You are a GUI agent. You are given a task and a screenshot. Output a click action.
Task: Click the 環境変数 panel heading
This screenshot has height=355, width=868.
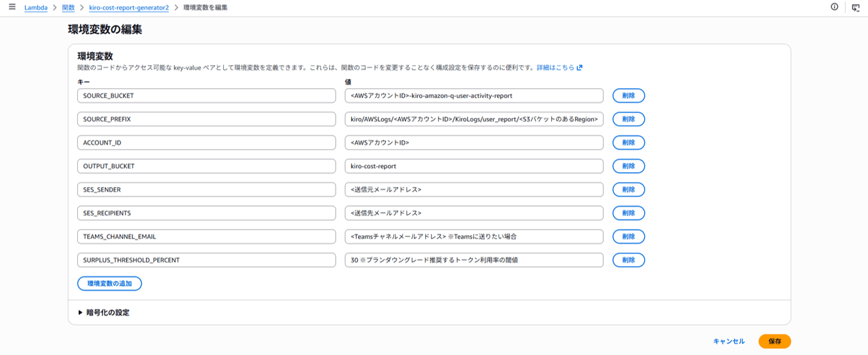(95, 56)
